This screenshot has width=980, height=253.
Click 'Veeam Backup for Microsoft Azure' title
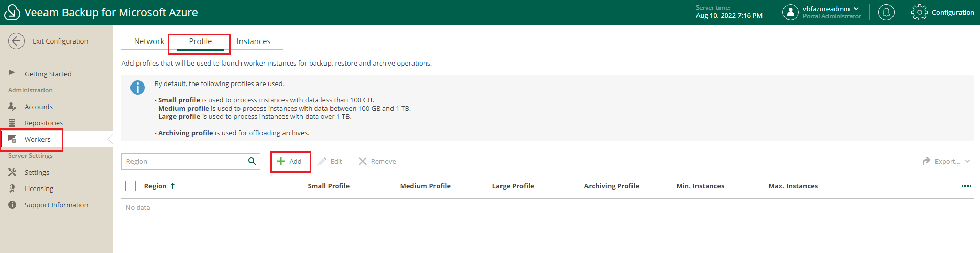111,12
